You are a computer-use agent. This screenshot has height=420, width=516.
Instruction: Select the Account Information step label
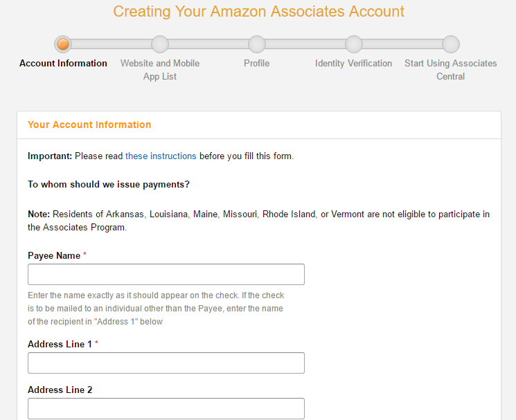point(63,63)
